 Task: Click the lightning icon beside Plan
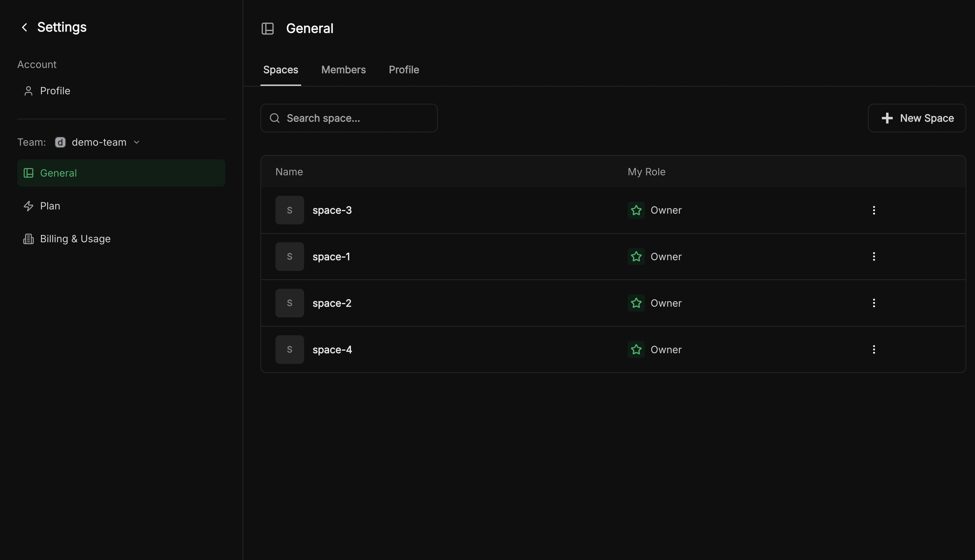click(x=29, y=206)
